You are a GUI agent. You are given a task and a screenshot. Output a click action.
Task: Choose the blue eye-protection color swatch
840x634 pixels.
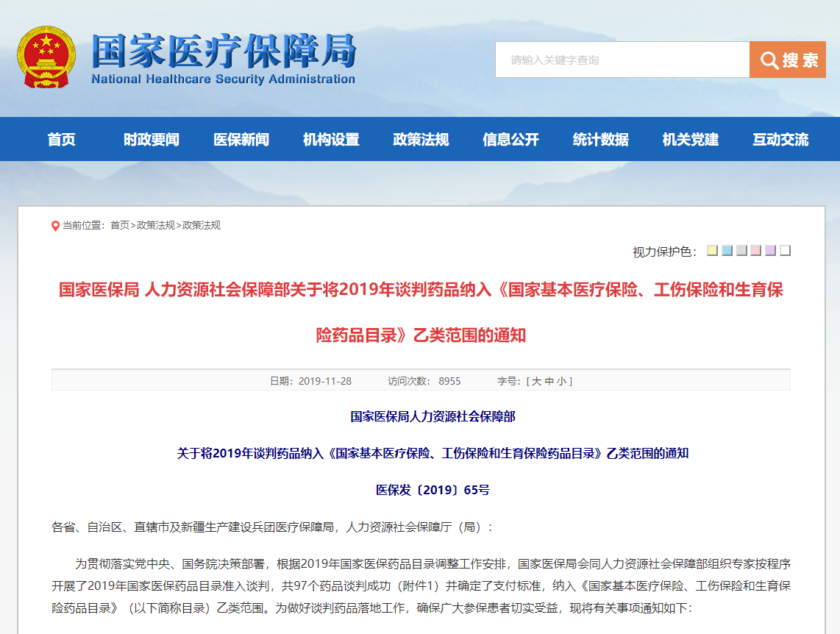click(727, 251)
